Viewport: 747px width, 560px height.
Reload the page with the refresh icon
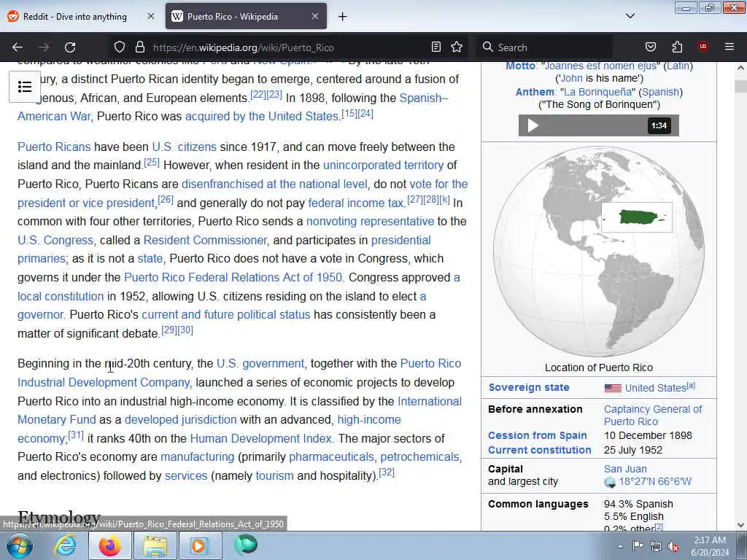point(70,47)
